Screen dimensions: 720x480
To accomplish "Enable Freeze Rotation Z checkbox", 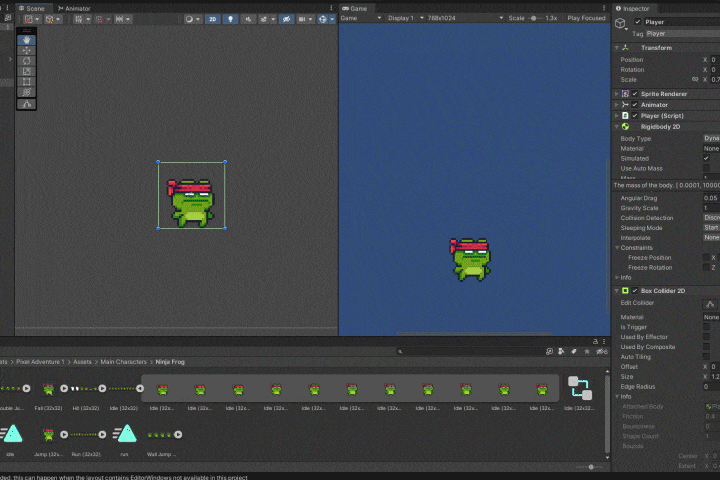I will click(x=706, y=267).
